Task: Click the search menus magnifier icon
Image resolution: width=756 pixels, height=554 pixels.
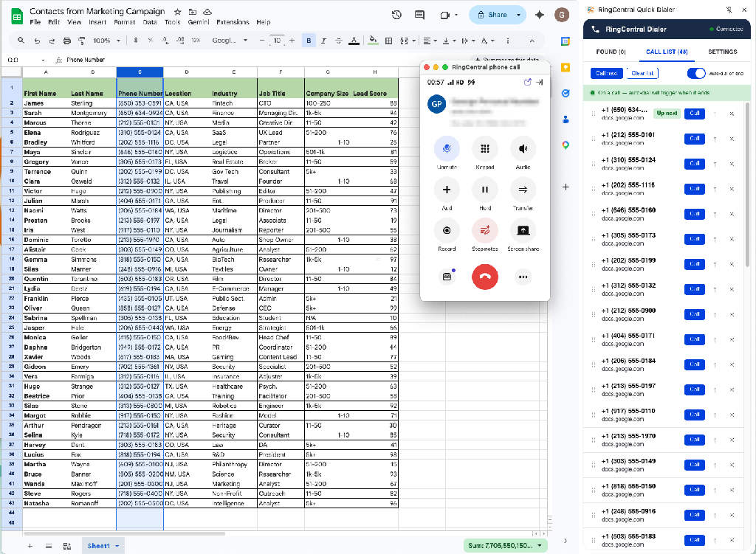Action: [21, 41]
